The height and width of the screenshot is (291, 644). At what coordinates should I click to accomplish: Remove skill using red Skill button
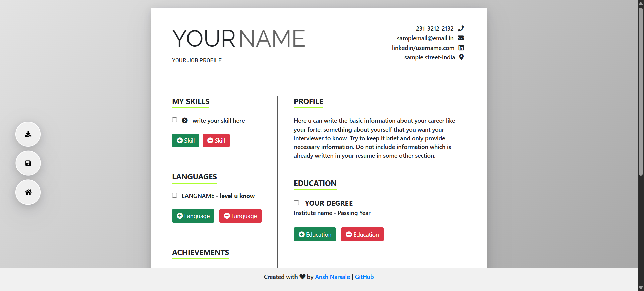[216, 141]
